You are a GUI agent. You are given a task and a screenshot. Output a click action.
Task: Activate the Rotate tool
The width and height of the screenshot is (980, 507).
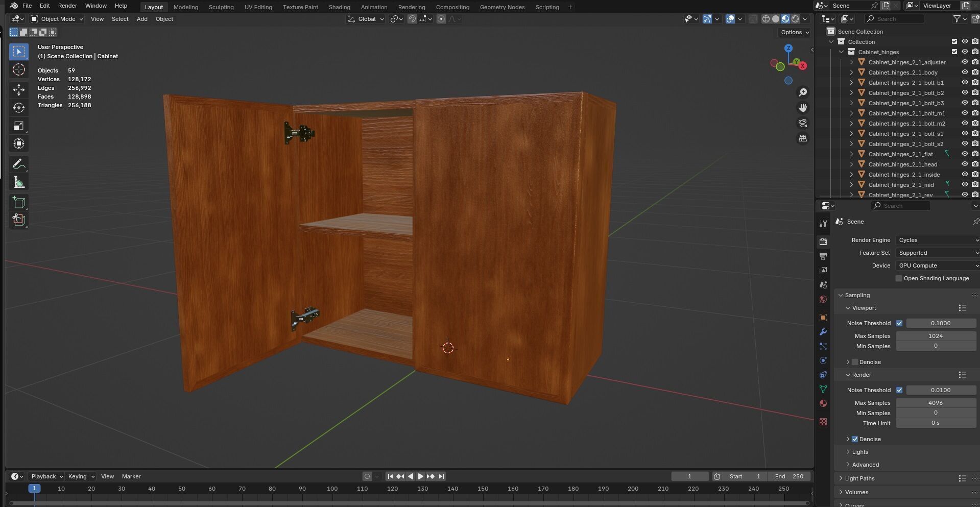tap(19, 108)
